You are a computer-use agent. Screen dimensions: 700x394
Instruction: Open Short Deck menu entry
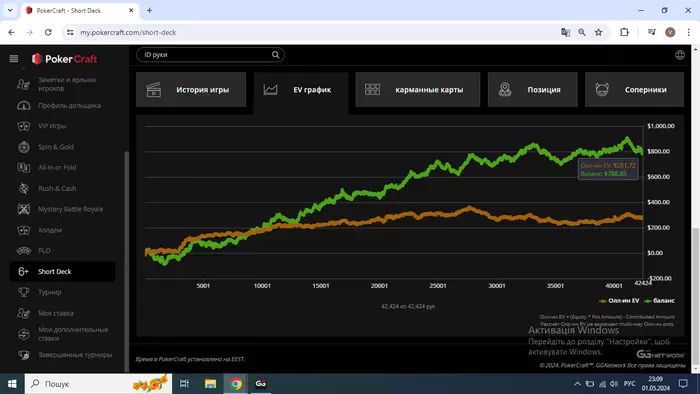click(62, 271)
